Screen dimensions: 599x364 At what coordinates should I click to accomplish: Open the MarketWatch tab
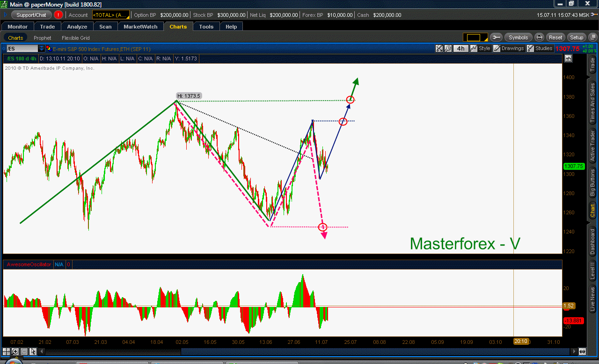141,27
